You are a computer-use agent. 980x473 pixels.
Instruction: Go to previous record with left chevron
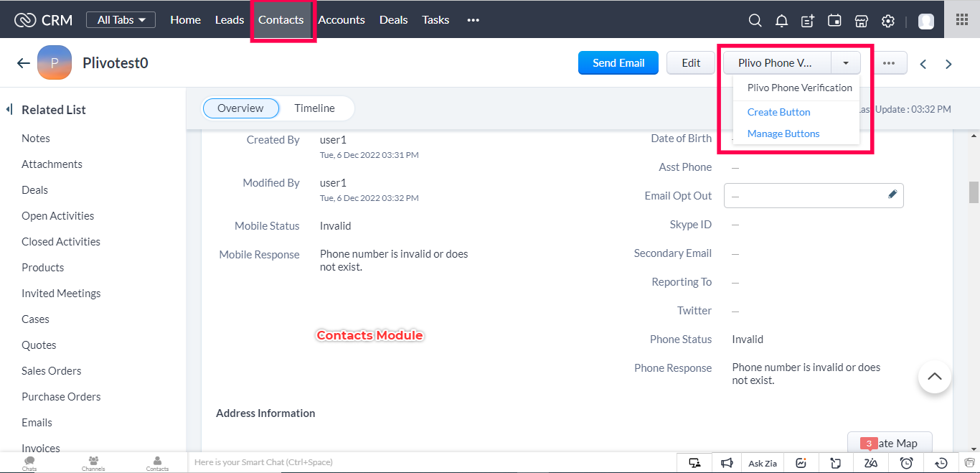(923, 64)
